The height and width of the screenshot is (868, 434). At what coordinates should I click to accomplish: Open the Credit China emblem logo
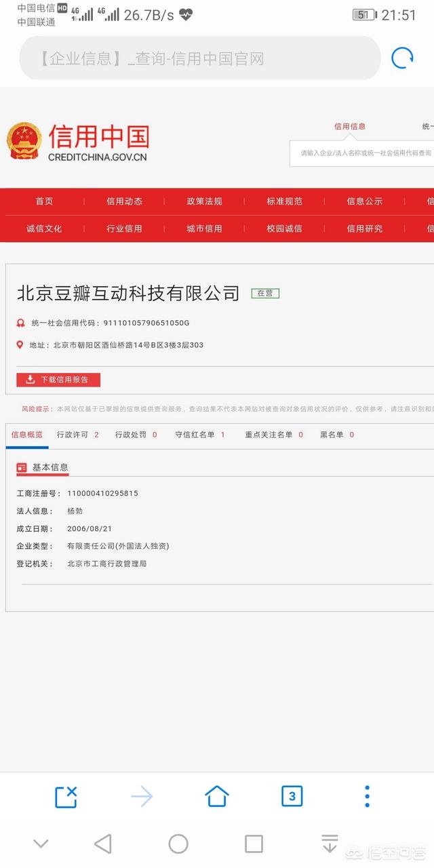[24, 141]
